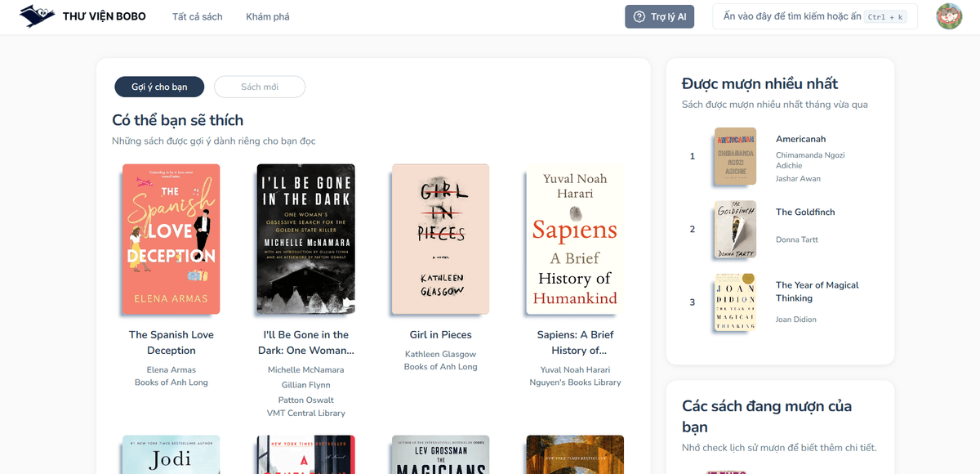Open The Goldfinch cover thumbnail

click(x=735, y=230)
